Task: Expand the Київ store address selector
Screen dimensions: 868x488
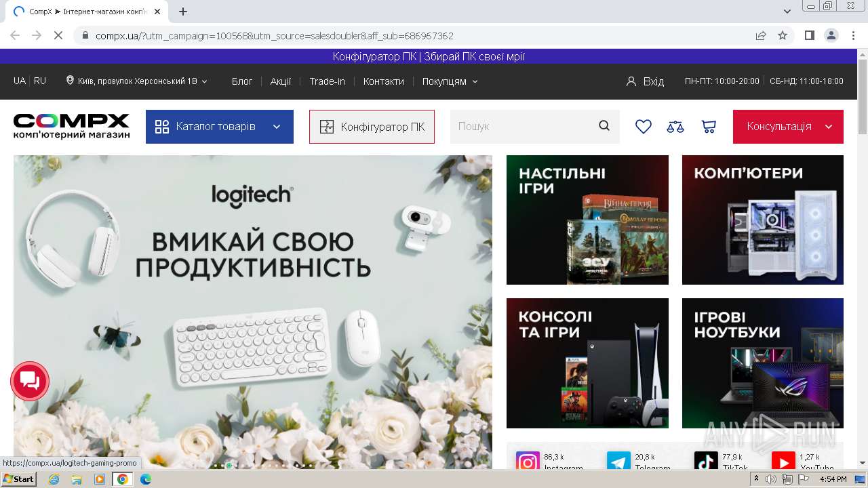Action: tap(137, 81)
